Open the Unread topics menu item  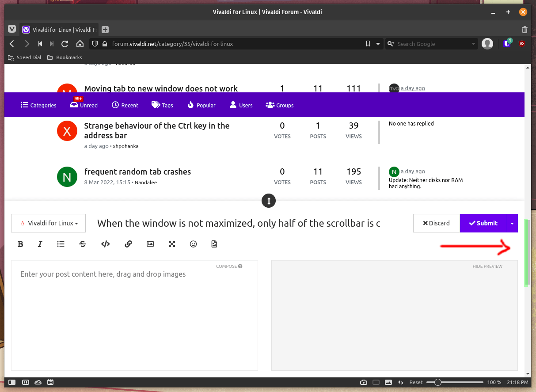click(84, 105)
